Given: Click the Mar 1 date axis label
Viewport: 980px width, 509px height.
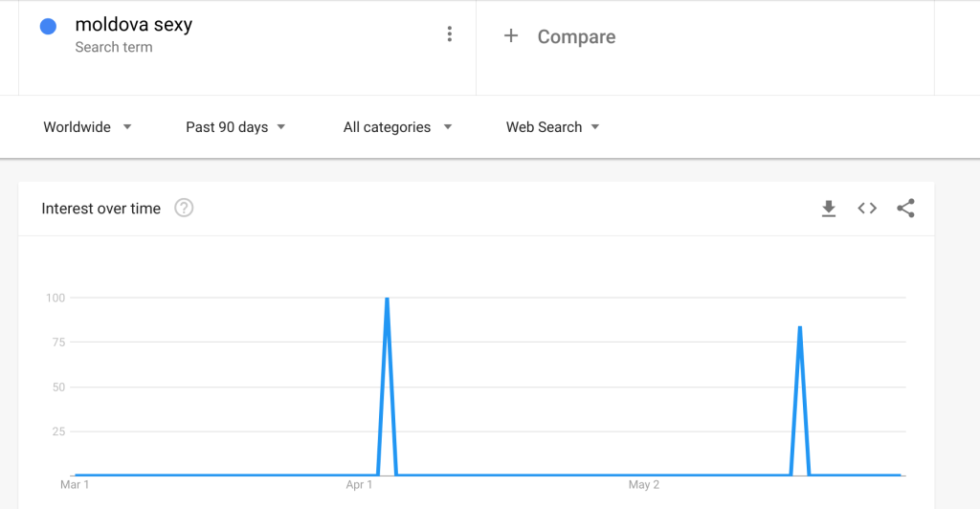Looking at the screenshot, I should click(75, 485).
